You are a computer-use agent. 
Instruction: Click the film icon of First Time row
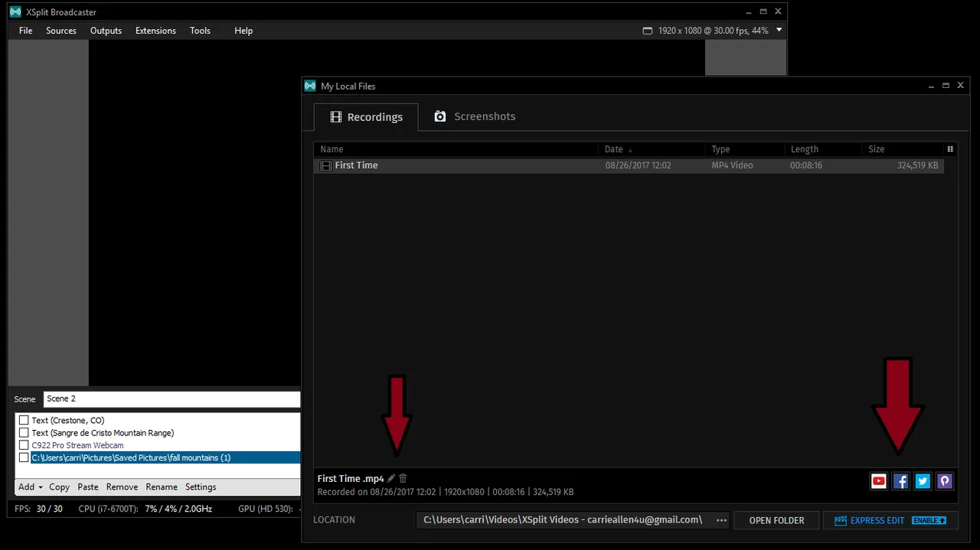point(326,165)
